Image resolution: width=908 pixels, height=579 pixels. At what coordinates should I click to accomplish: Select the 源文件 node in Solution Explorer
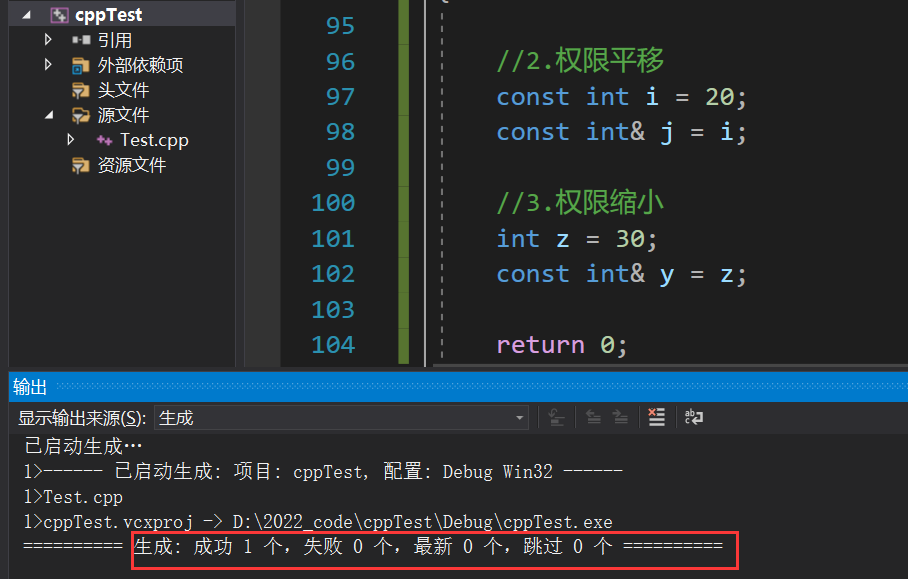coord(124,114)
